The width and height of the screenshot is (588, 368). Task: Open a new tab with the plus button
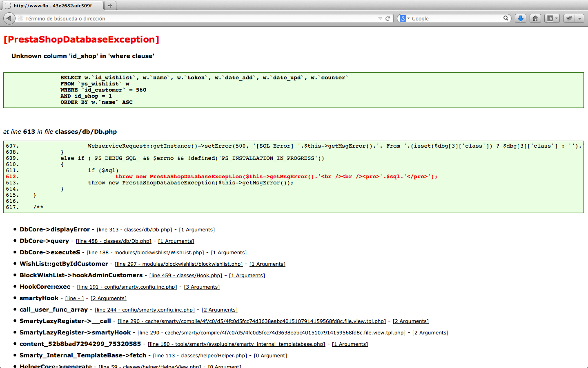coord(110,5)
